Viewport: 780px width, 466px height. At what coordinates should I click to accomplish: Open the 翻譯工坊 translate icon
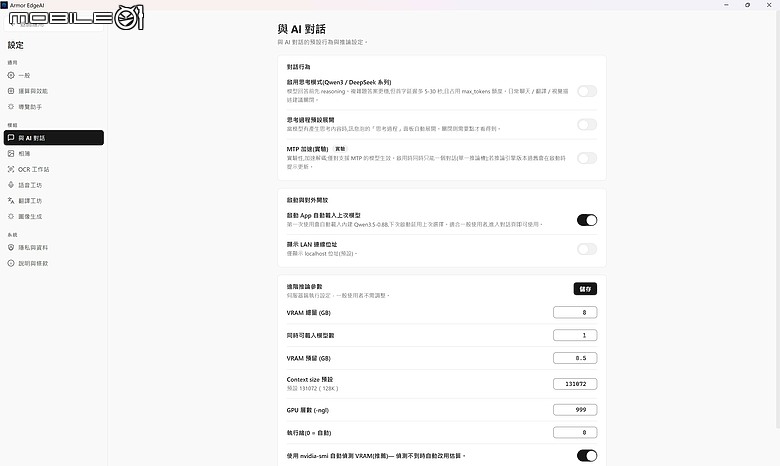pyautogui.click(x=11, y=200)
